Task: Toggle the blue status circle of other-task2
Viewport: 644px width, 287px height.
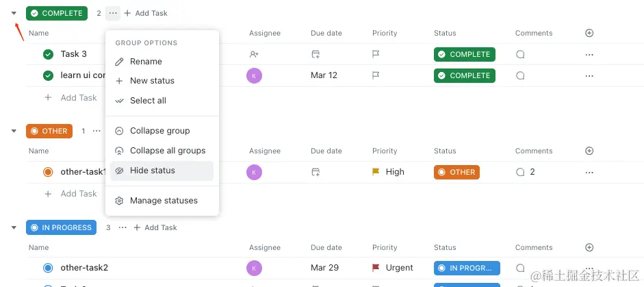Action: point(48,268)
